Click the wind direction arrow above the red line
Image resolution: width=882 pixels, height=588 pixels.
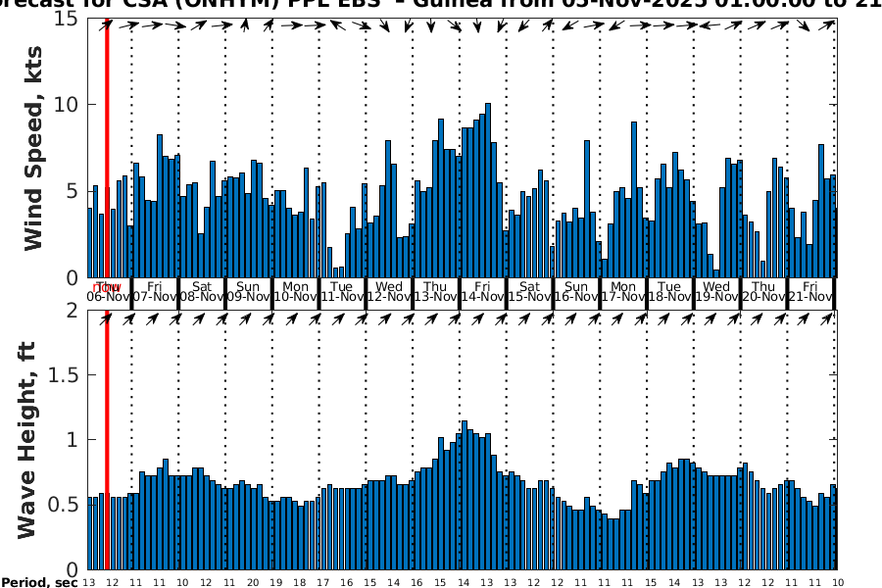pos(106,24)
